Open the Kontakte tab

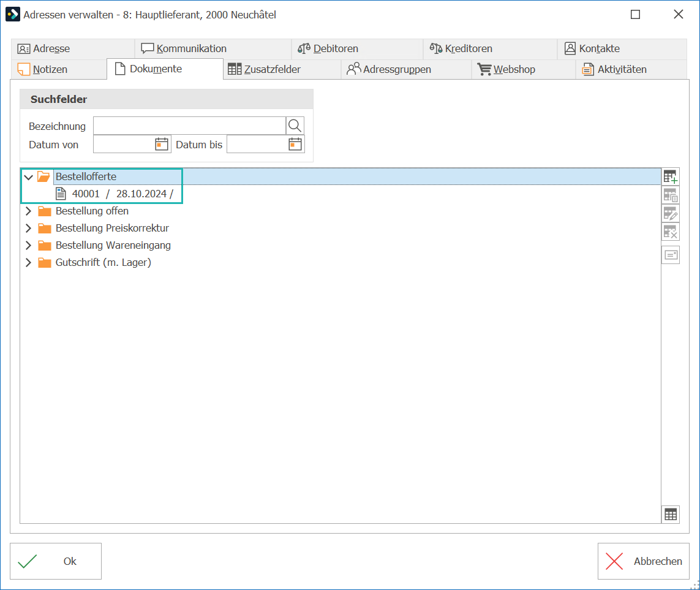(622, 48)
